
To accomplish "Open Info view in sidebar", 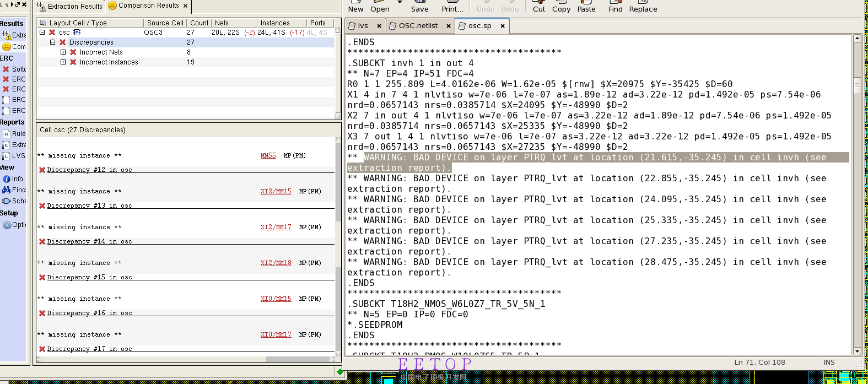I will coord(13,179).
